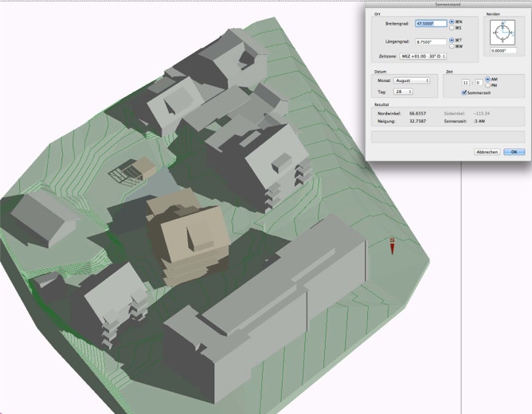The image size is (532, 414).
Task: Click the minutes field showing 0
Action: point(479,83)
